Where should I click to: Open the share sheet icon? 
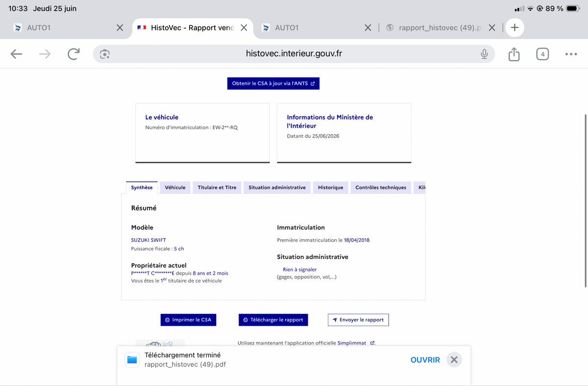(x=514, y=54)
